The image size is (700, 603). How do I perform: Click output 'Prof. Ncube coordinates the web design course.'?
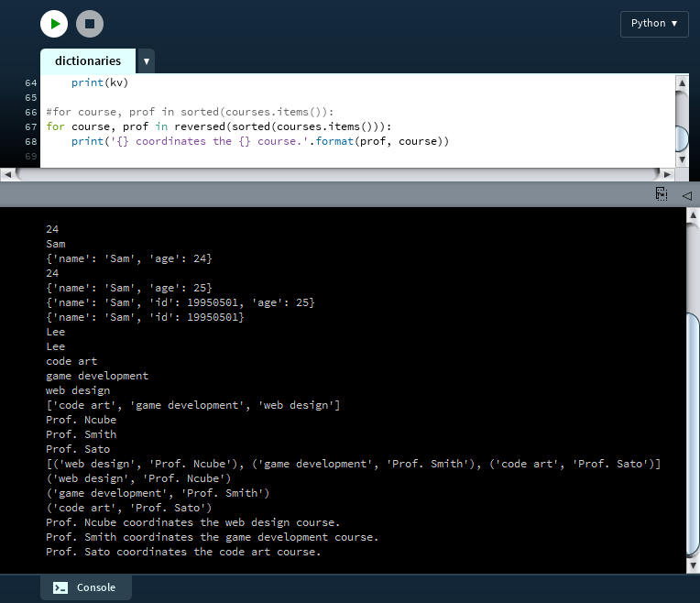[x=192, y=522]
